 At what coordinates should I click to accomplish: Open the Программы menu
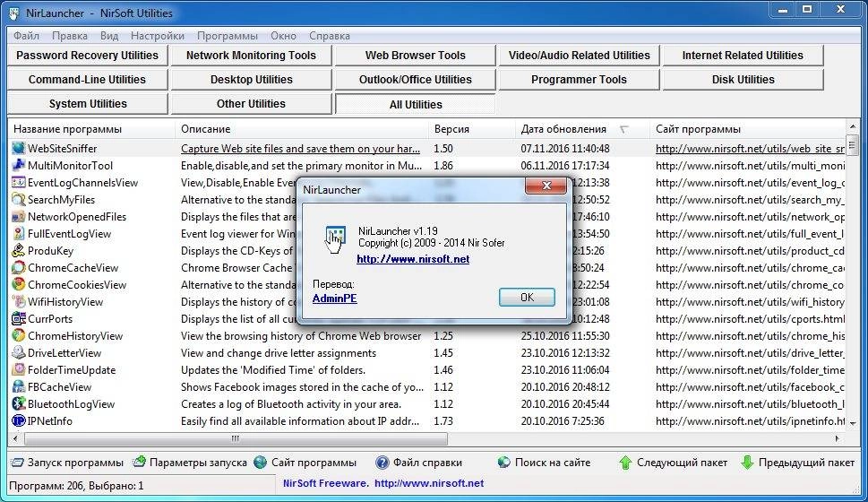click(x=228, y=36)
